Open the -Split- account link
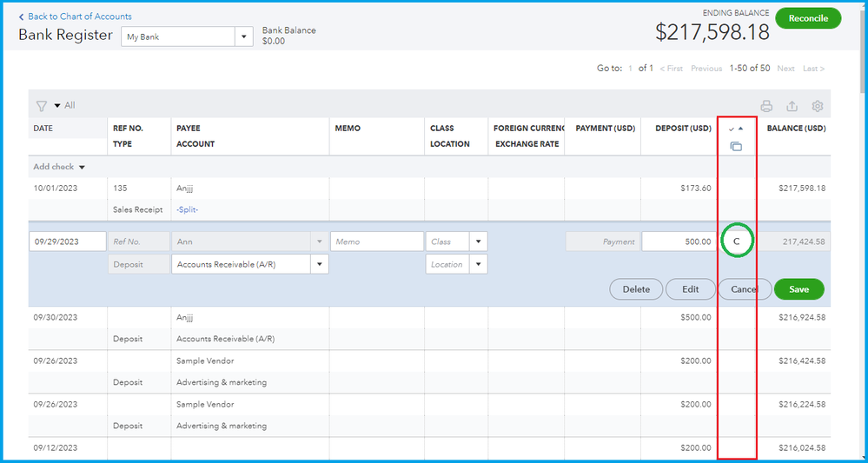Viewport: 868px width, 463px height. (189, 209)
